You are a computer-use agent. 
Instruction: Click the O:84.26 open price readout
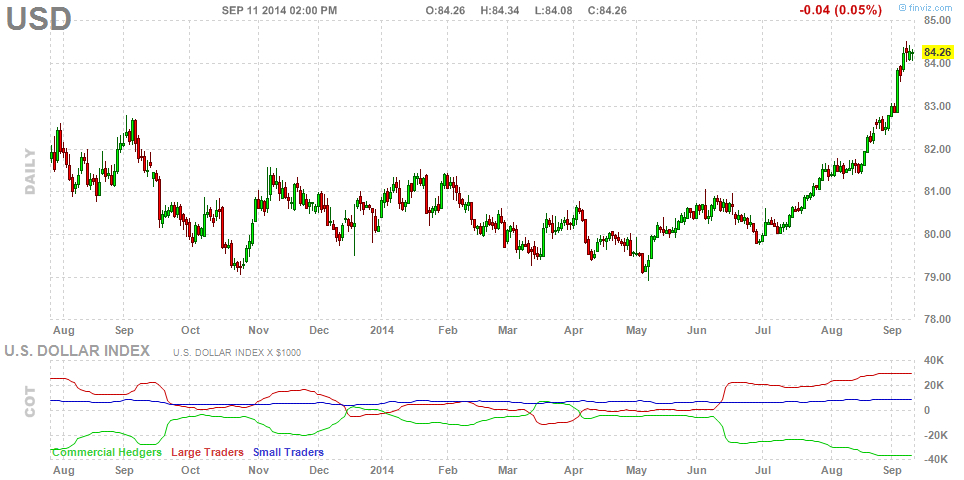coord(446,10)
